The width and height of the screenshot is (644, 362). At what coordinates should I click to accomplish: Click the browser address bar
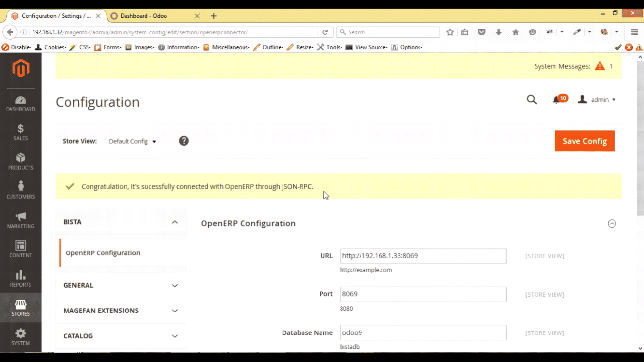174,32
